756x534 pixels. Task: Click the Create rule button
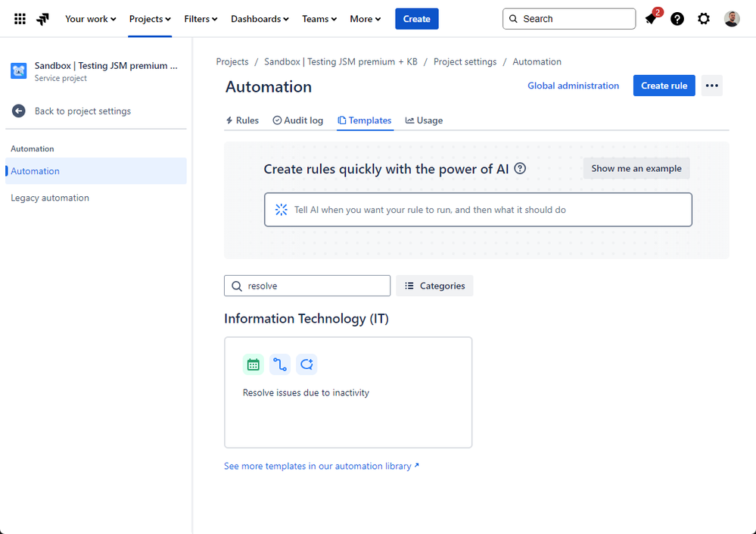[664, 86]
